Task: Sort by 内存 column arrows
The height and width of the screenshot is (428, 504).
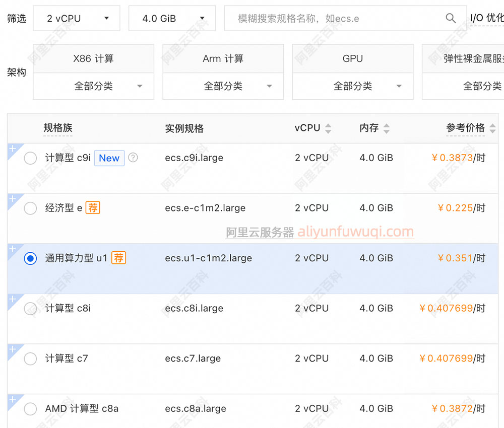Action: (387, 128)
